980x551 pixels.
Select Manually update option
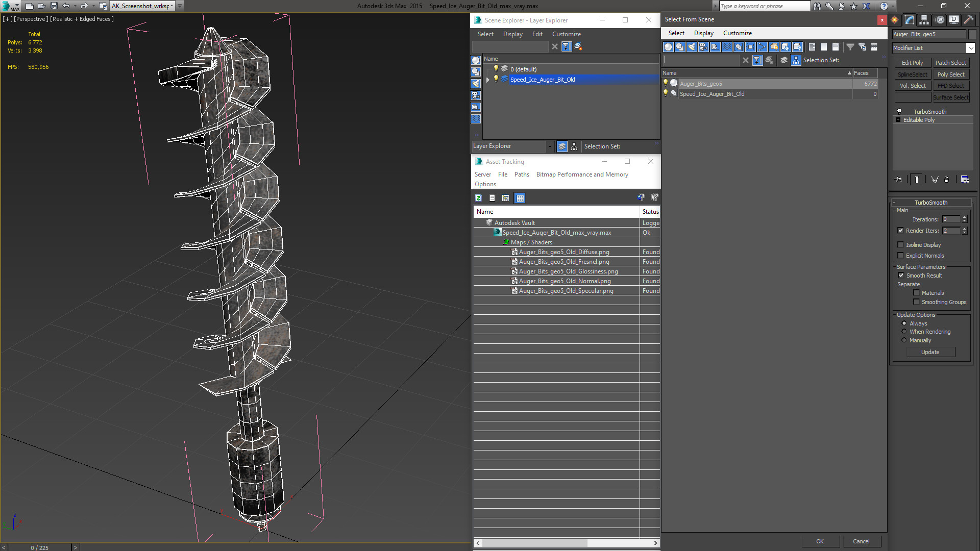[904, 340]
